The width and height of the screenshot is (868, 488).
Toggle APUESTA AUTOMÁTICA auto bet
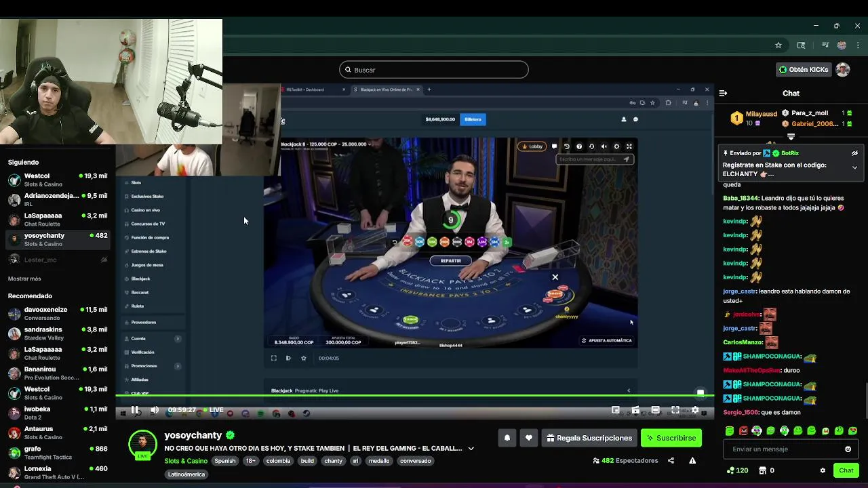606,340
